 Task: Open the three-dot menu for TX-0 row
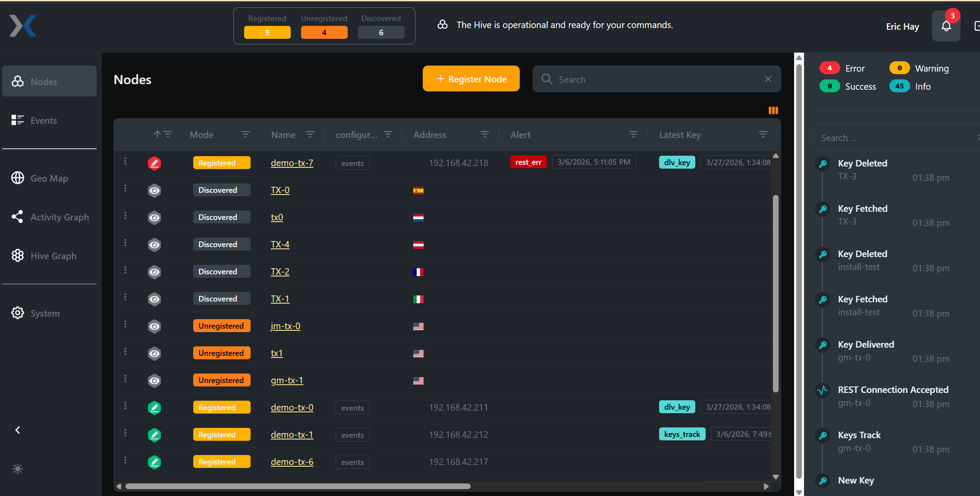point(126,188)
